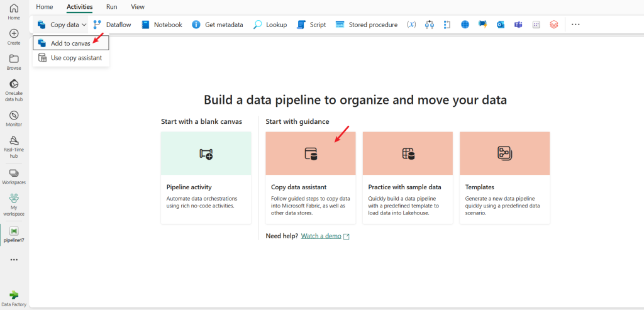Open Workspaces in sidebar
Image resolution: width=644 pixels, height=310 pixels.
click(x=14, y=177)
